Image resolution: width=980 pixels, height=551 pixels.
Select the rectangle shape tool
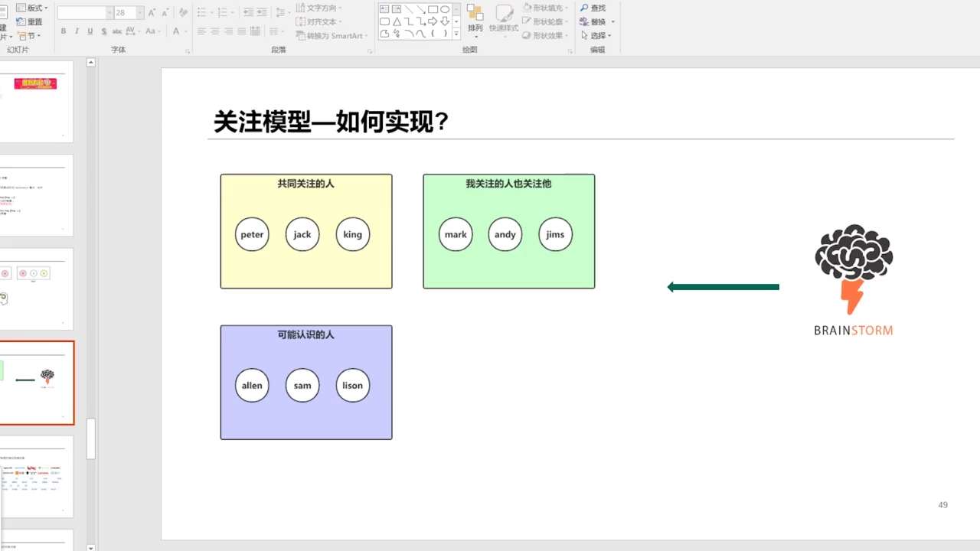[433, 8]
